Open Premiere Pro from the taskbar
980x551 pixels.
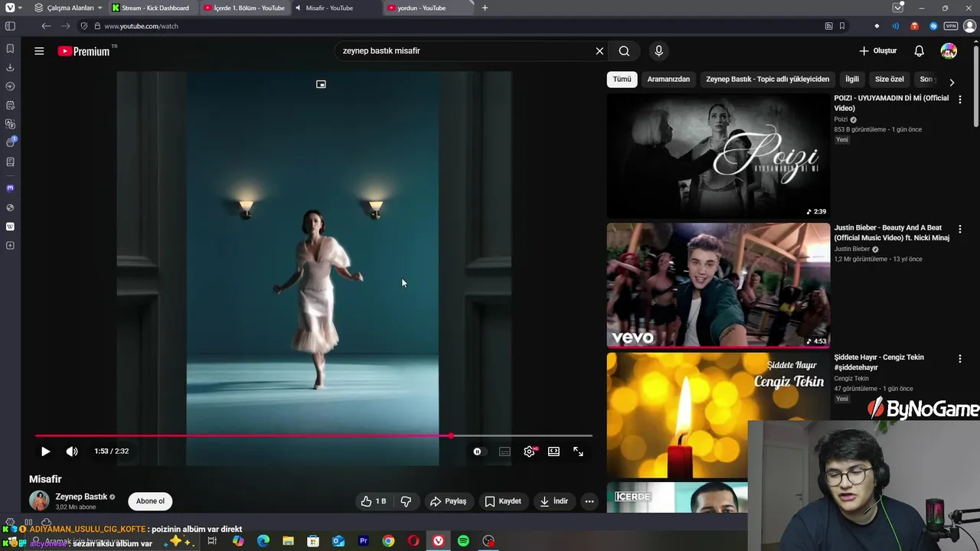point(364,541)
